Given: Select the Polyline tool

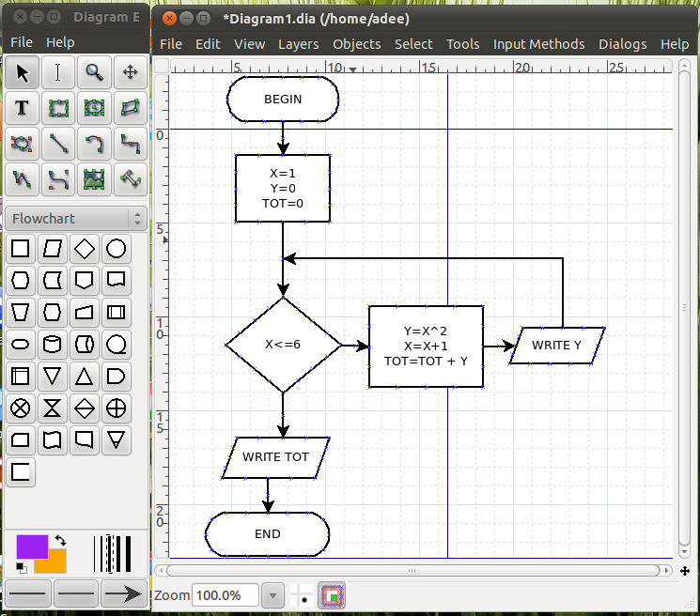Looking at the screenshot, I should (x=22, y=179).
